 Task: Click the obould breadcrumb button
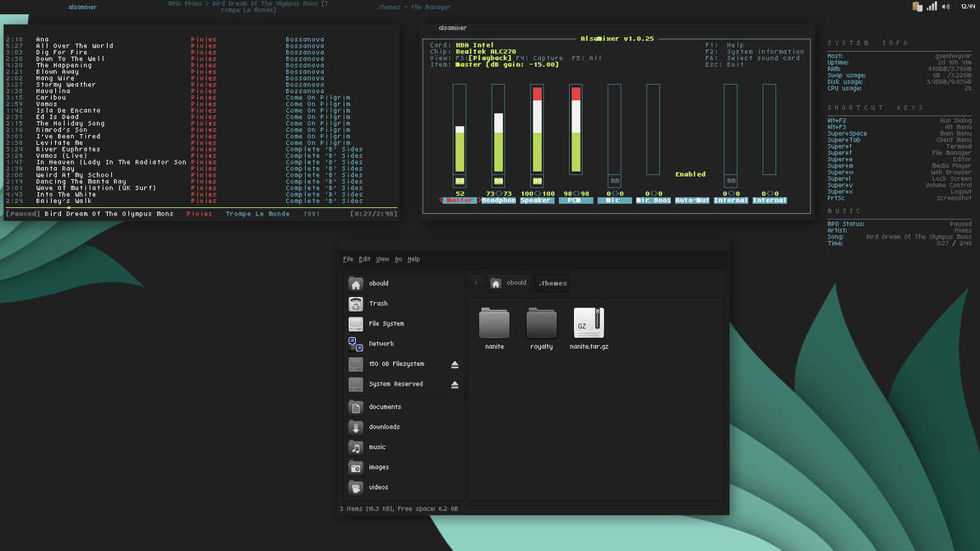pyautogui.click(x=510, y=282)
